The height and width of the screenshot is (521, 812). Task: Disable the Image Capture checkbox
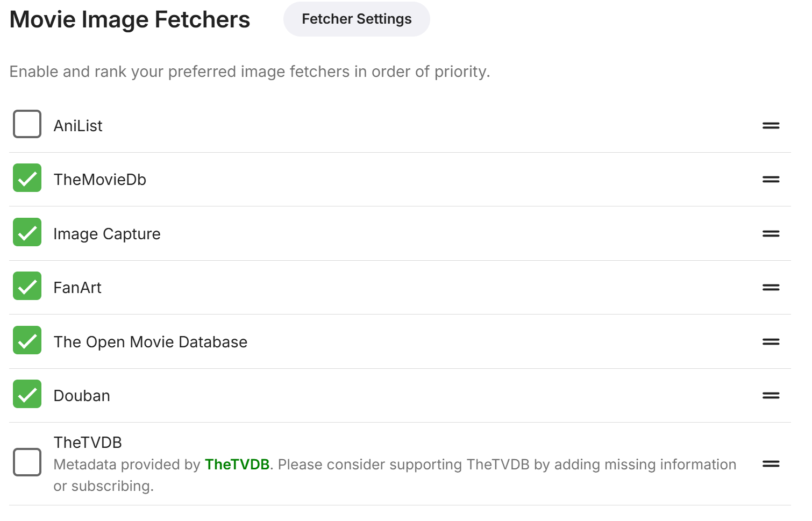pos(27,232)
